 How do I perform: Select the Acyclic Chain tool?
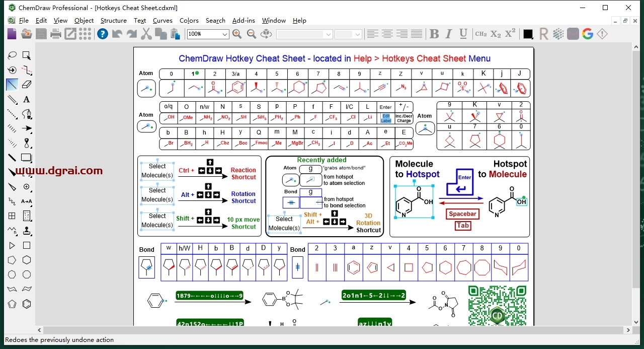pyautogui.click(x=12, y=231)
